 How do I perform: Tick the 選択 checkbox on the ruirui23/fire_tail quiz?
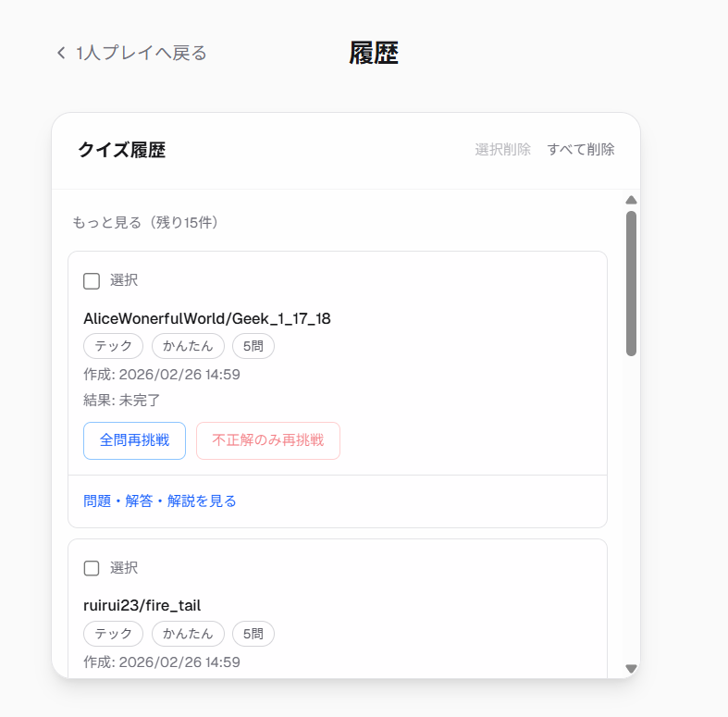[x=92, y=568]
